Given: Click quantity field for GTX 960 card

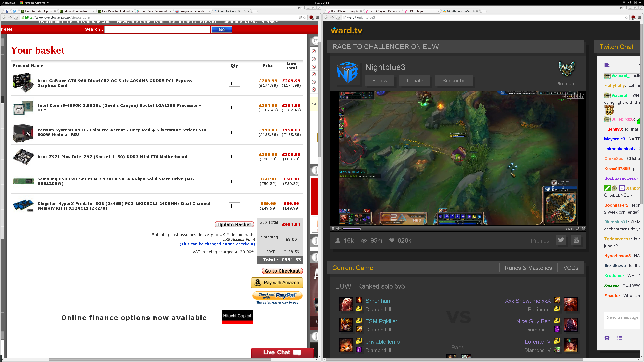Looking at the screenshot, I should click(234, 83).
